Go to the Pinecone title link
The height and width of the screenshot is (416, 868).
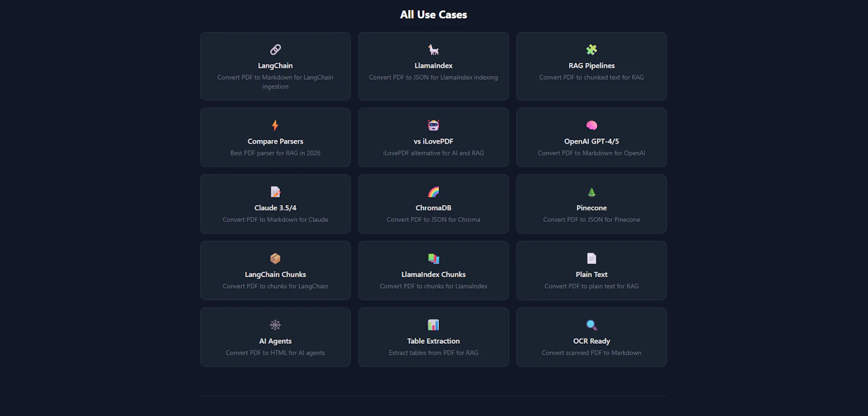(592, 208)
